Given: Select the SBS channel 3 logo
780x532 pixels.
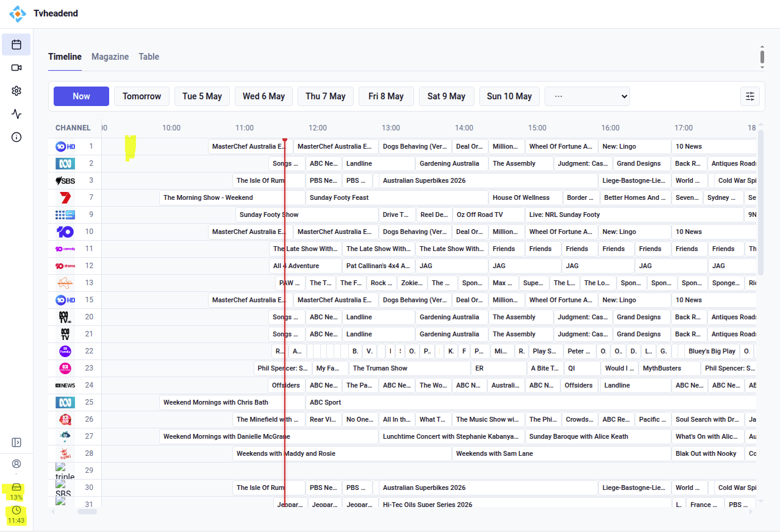Looking at the screenshot, I should point(65,180).
